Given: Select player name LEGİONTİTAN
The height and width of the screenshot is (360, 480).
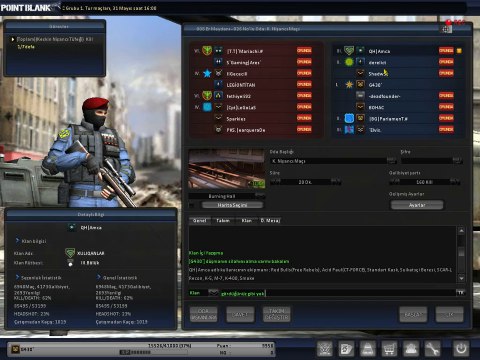Looking at the screenshot, I should click(241, 85).
